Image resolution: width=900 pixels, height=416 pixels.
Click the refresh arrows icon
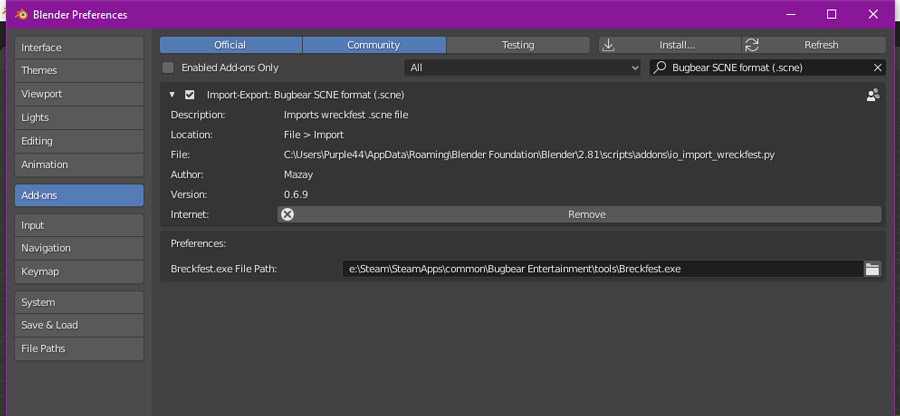pos(752,45)
